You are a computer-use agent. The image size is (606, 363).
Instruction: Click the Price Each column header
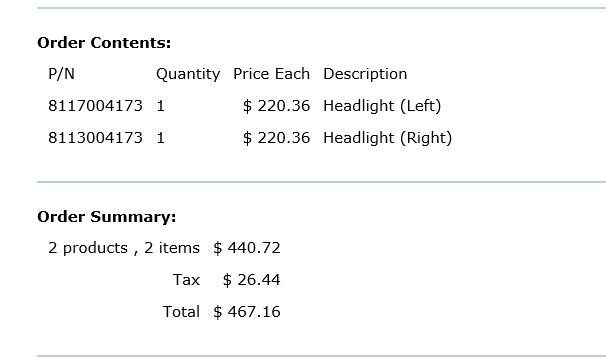coord(271,74)
